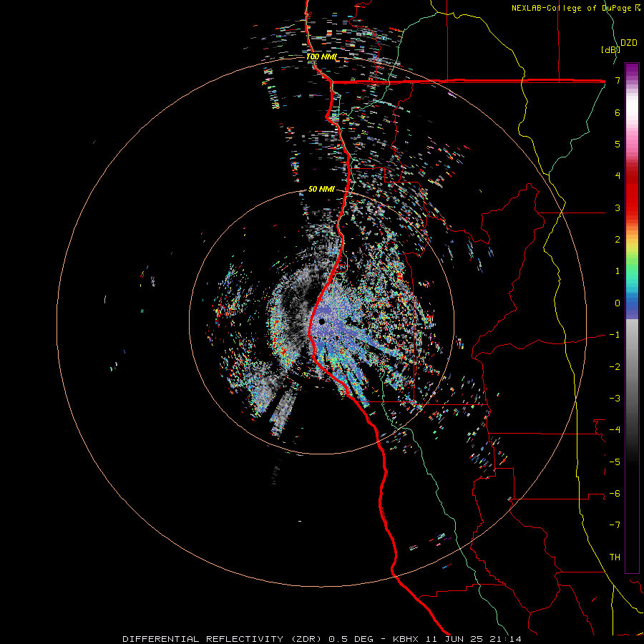This screenshot has width=644, height=644.
Task: Click the 50 NMI range ring label
Action: point(321,189)
